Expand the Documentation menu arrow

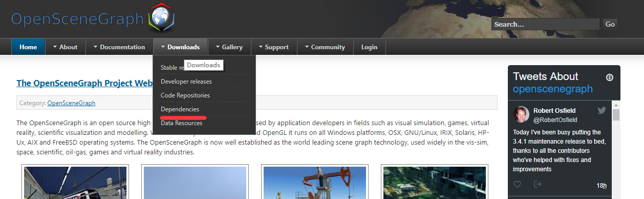point(95,47)
